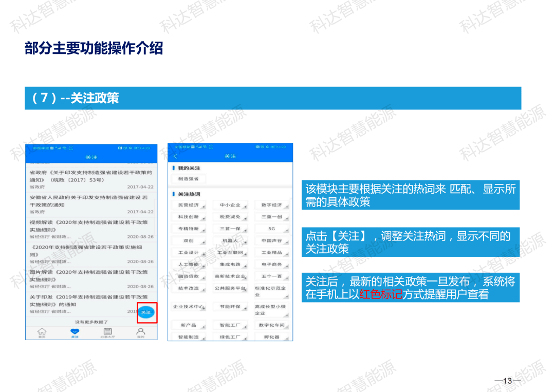Viewport: 555px width, 392px height.
Task: Open 视频解读 2020年 policy item
Action: pos(91,229)
